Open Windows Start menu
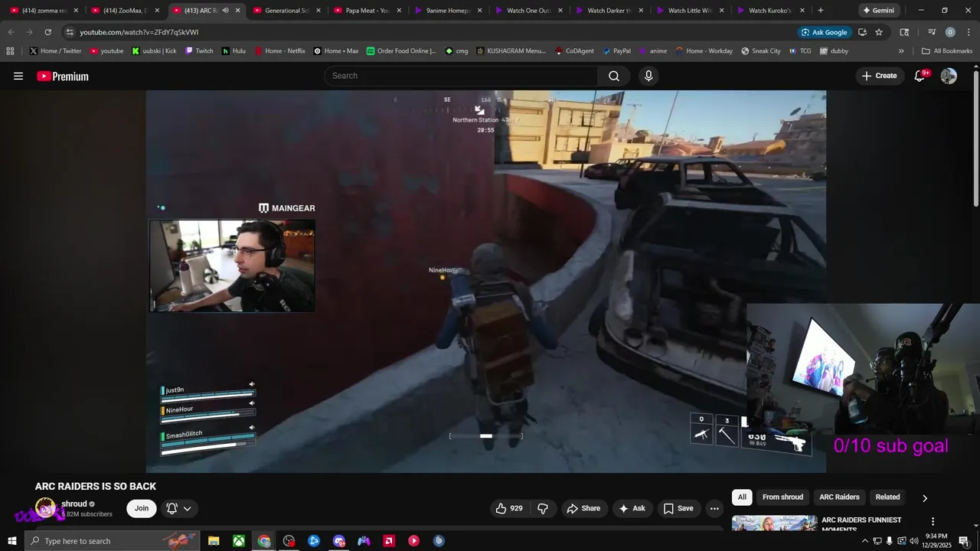The image size is (980, 551). [x=12, y=541]
